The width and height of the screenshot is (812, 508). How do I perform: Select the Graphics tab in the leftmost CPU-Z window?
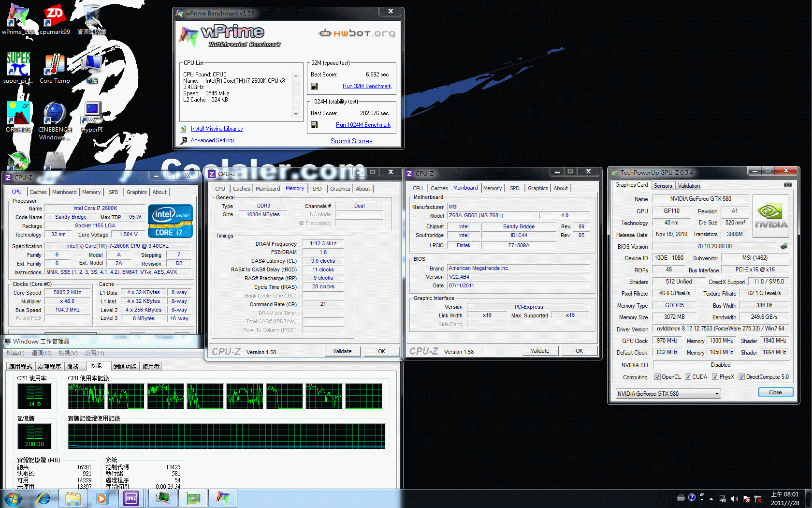pos(136,192)
